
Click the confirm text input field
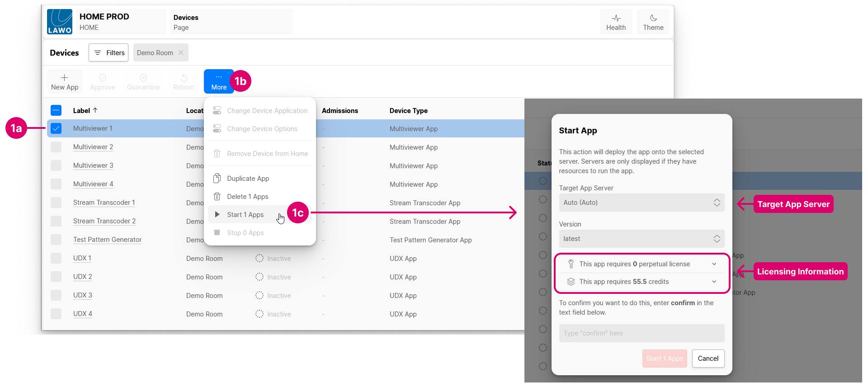642,333
